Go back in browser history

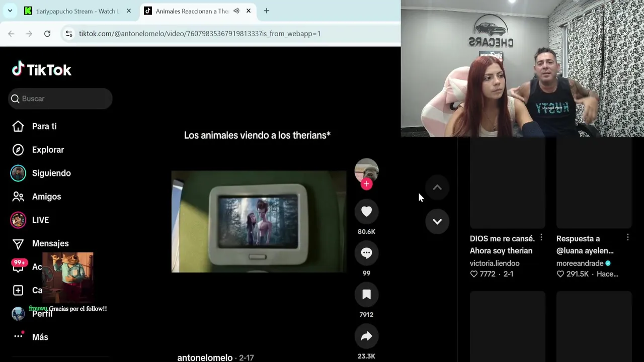click(11, 34)
